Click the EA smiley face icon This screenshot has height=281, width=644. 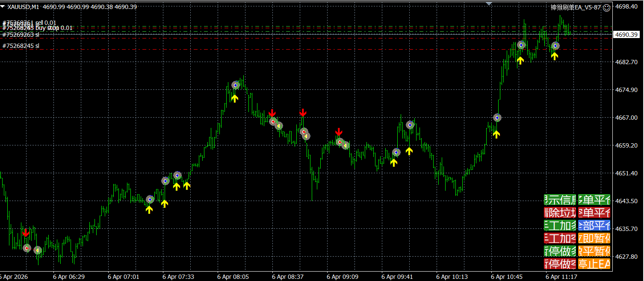[606, 8]
